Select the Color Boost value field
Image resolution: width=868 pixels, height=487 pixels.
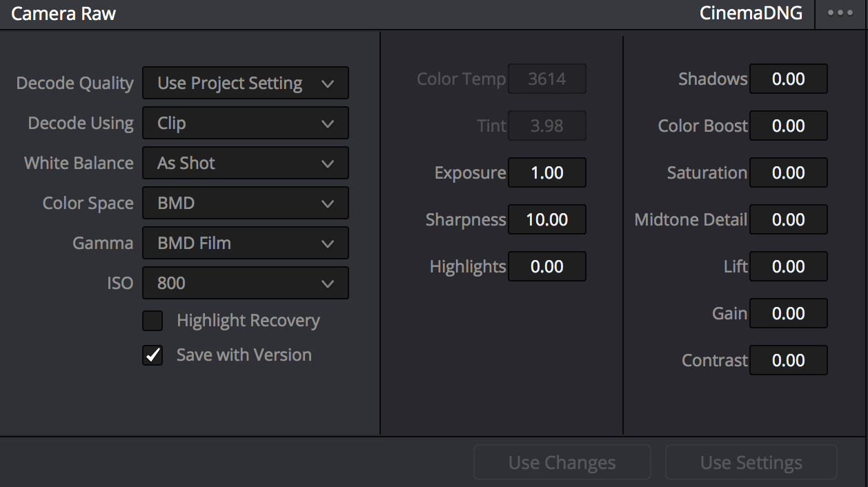788,126
